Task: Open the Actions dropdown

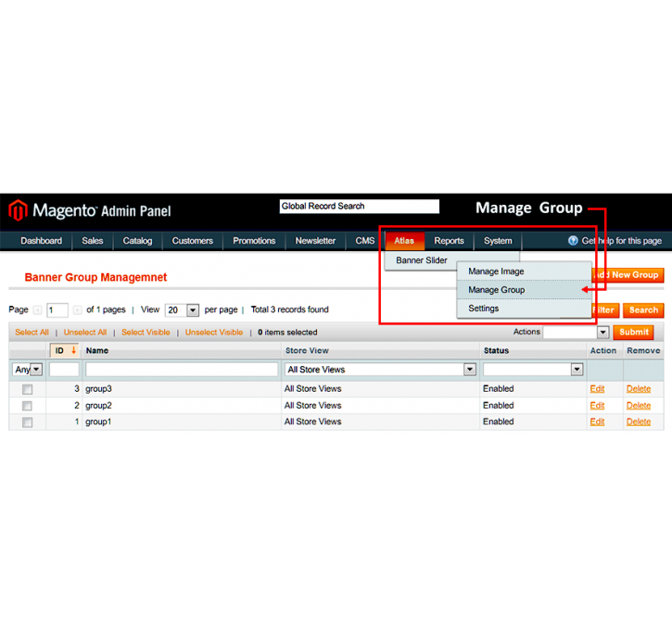Action: 576,332
